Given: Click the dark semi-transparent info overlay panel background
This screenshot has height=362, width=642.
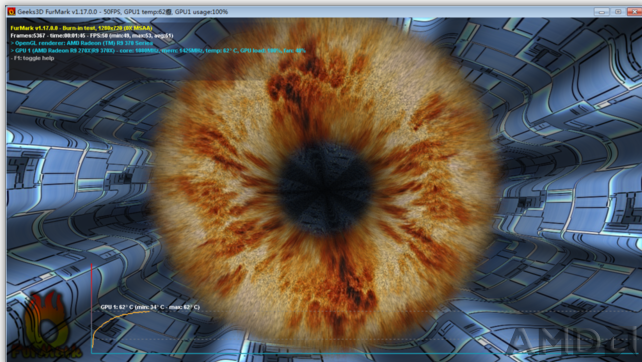Looking at the screenshot, I should 123,70.
